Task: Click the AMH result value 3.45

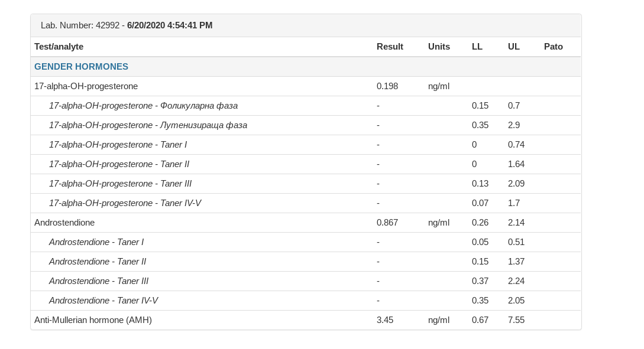Action: coord(385,320)
